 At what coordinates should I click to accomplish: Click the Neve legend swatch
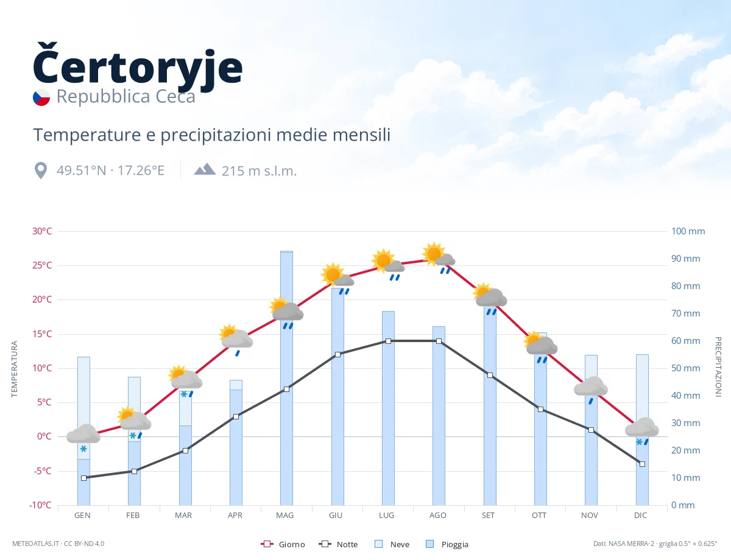[x=378, y=544]
